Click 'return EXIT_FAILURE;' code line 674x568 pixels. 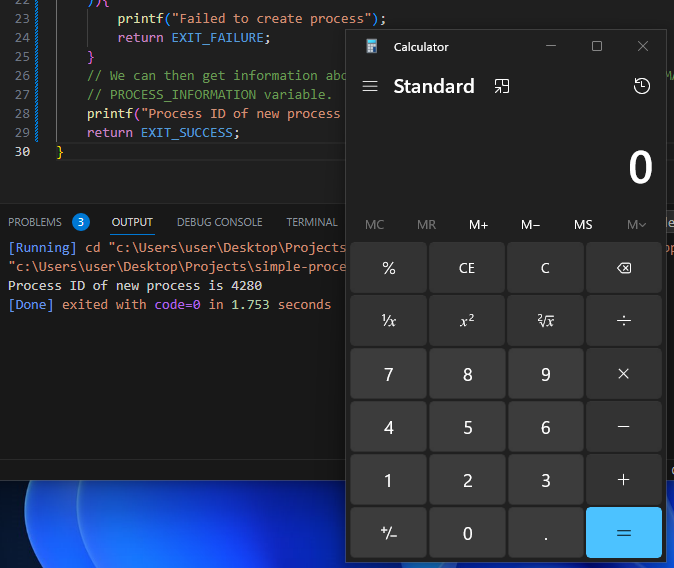pyautogui.click(x=194, y=38)
